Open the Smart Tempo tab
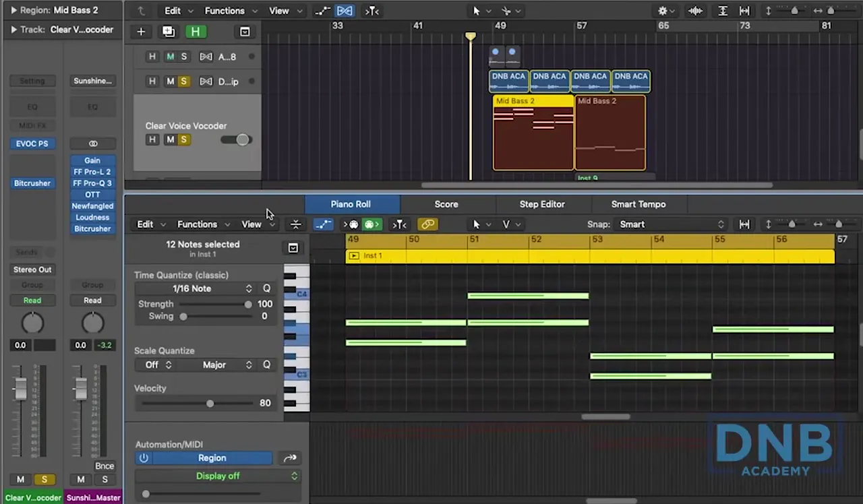Viewport: 863px width, 504px height. pos(638,204)
